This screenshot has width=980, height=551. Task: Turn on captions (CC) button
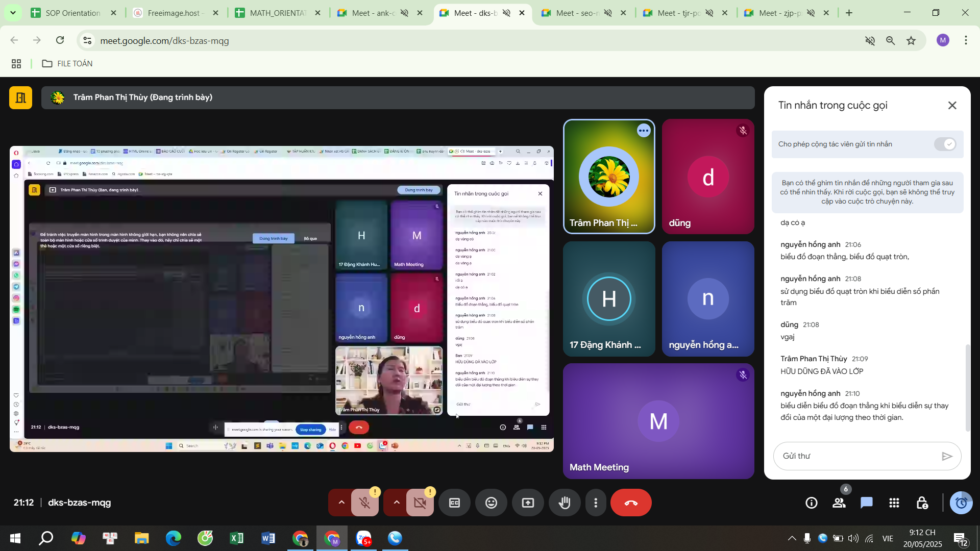454,503
